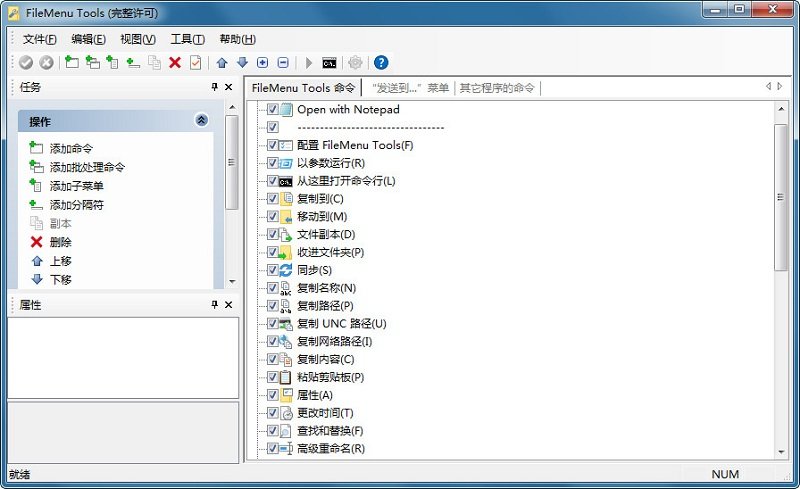Click the green checkmark apply-changes toolbar icon

click(26, 63)
